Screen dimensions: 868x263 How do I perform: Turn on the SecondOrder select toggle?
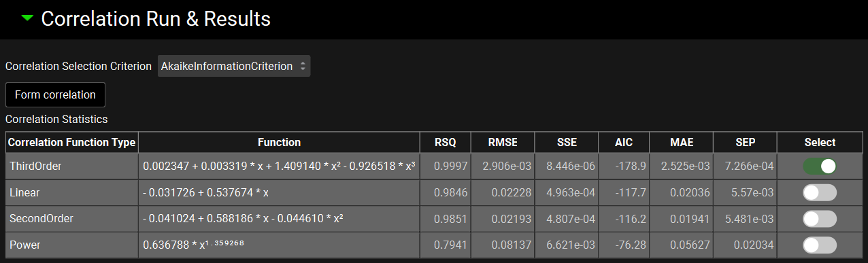coord(820,219)
